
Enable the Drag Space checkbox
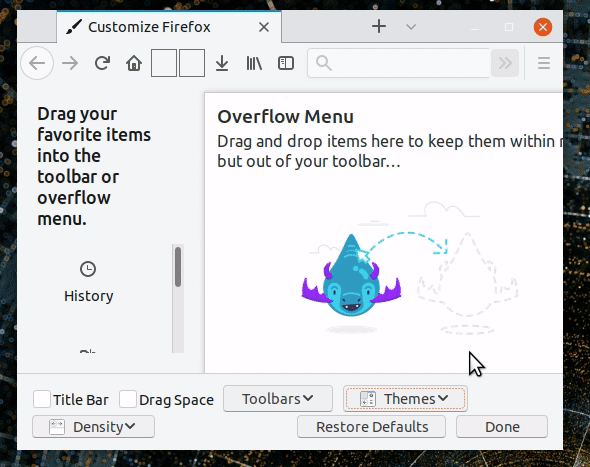tap(128, 399)
